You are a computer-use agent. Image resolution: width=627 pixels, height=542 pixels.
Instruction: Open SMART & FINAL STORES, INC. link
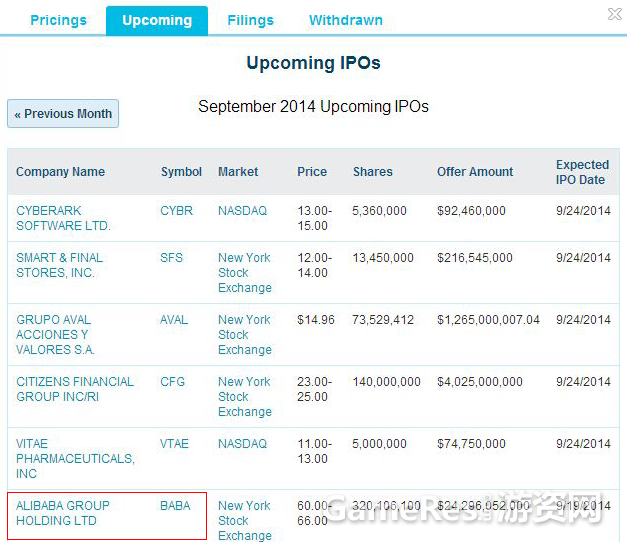[59, 265]
